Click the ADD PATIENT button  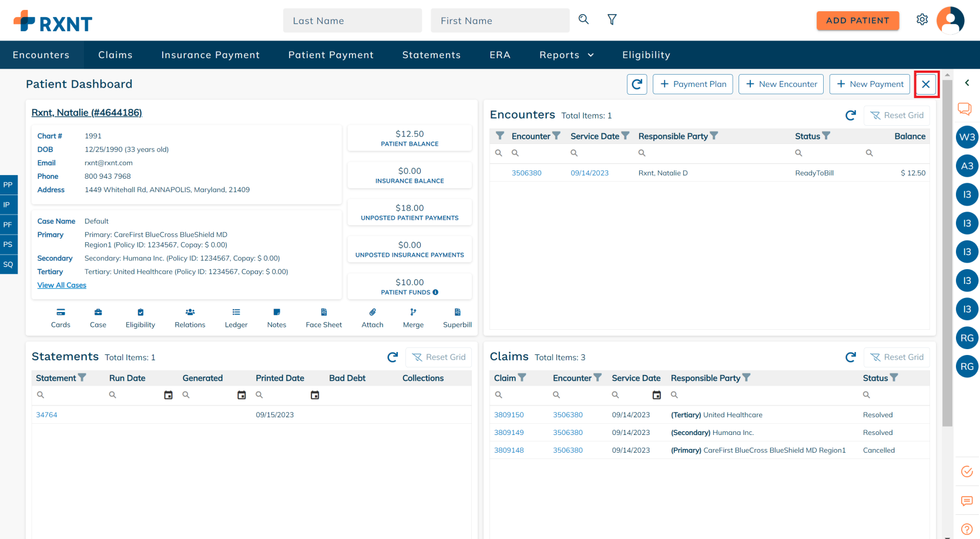point(858,20)
